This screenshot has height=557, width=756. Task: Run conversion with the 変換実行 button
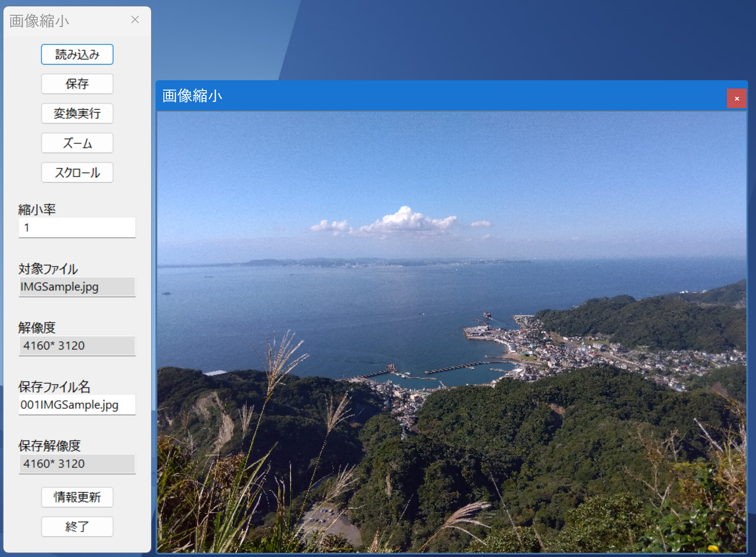77,114
